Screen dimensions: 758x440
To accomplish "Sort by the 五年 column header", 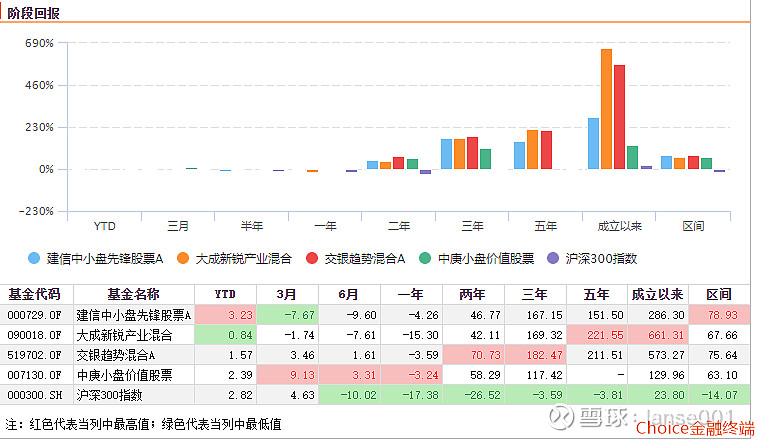I will tap(597, 294).
